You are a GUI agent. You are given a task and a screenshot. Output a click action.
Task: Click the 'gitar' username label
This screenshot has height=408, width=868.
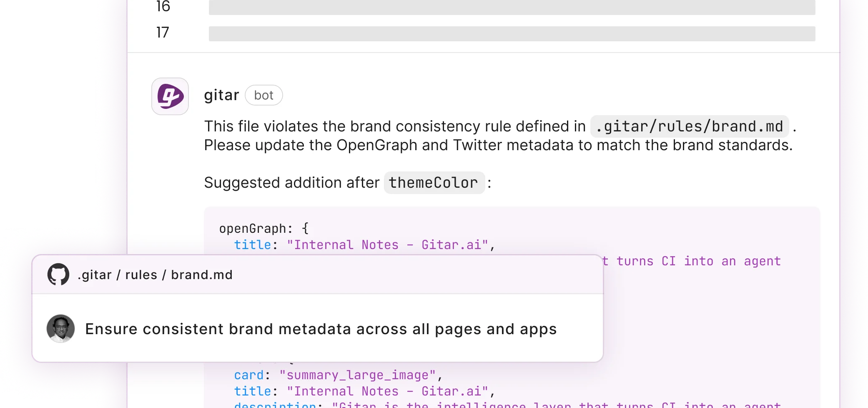[x=221, y=95]
